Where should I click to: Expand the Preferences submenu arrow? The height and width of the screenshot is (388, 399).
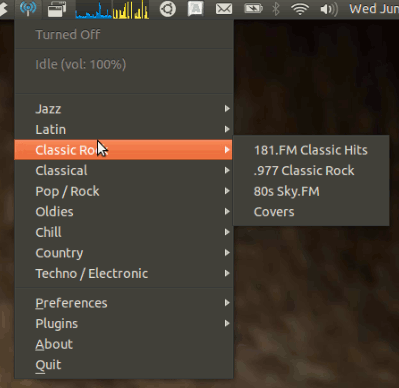[227, 303]
